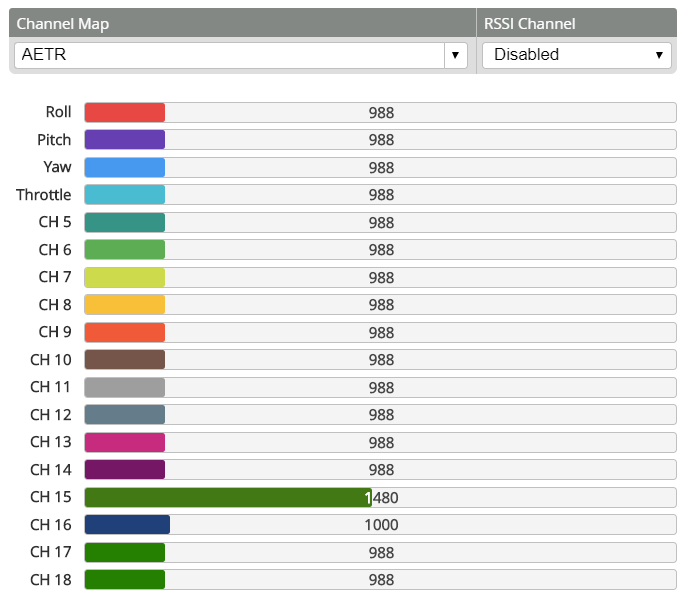Select the navy CH 16 bar showing 1000

(127, 525)
